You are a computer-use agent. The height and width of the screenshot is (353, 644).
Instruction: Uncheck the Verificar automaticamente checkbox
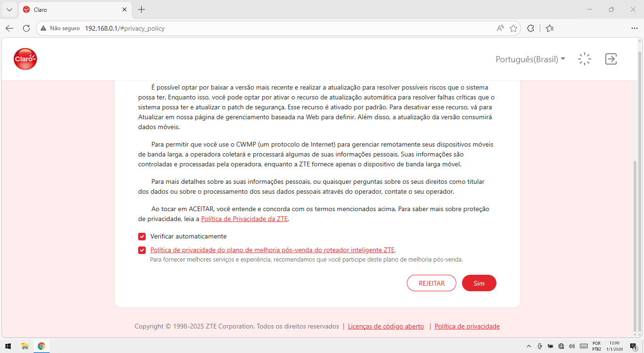pos(142,237)
